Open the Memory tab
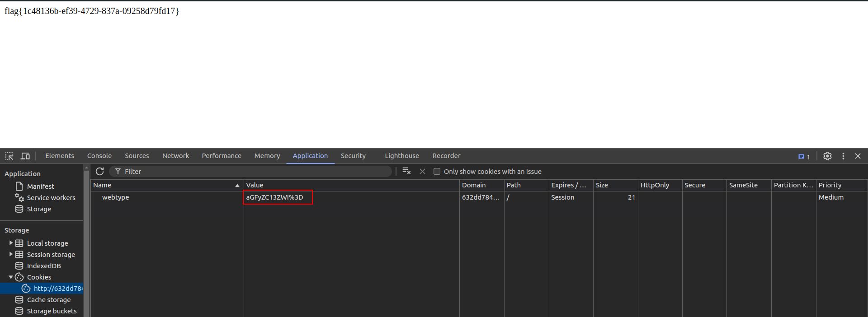Viewport: 868px width, 317px height. point(267,156)
